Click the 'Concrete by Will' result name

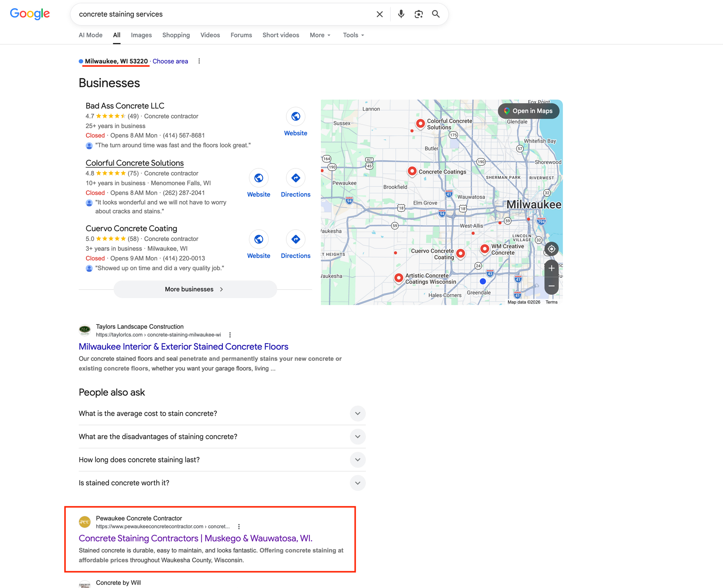click(x=118, y=583)
